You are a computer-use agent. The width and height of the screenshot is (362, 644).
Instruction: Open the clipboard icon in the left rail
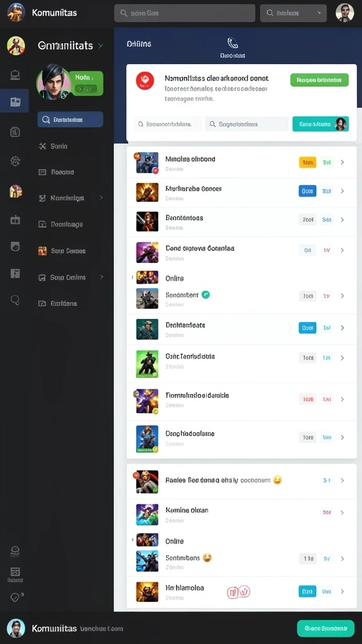[15, 131]
